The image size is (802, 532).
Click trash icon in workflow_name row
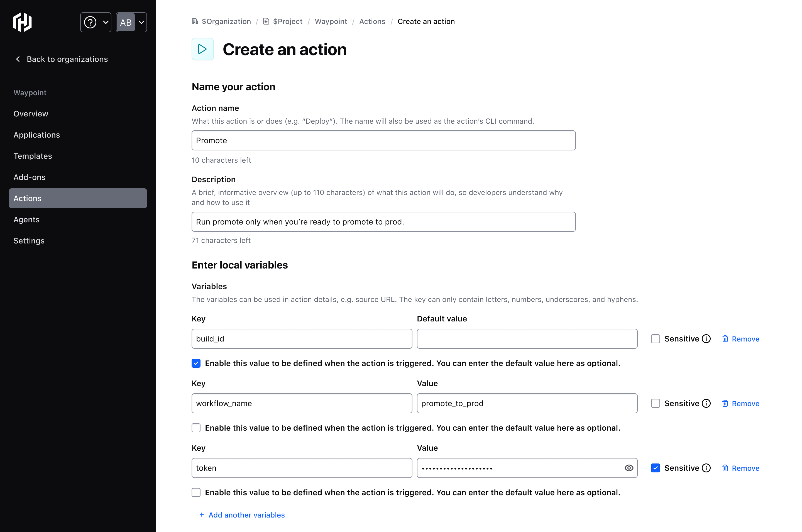[x=725, y=403]
